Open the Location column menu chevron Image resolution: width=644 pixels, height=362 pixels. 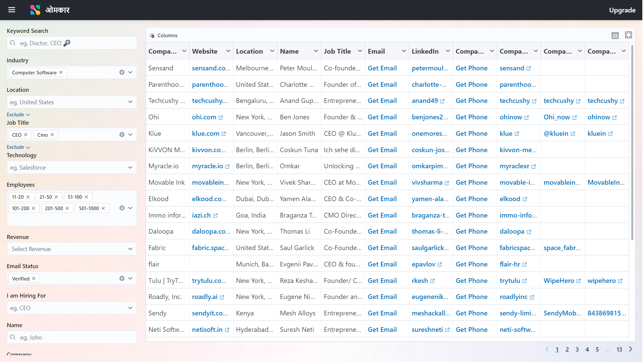point(272,51)
